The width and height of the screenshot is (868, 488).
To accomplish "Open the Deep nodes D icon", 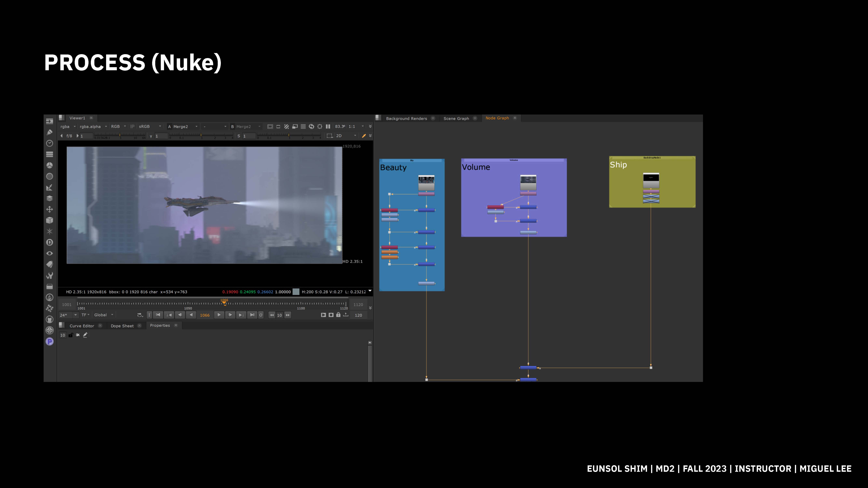I will click(49, 243).
